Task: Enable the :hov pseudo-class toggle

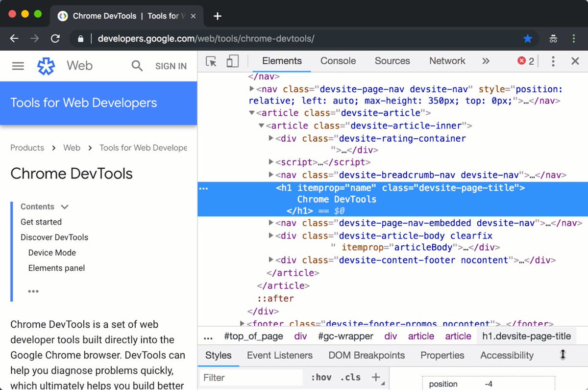Action: coord(321,377)
